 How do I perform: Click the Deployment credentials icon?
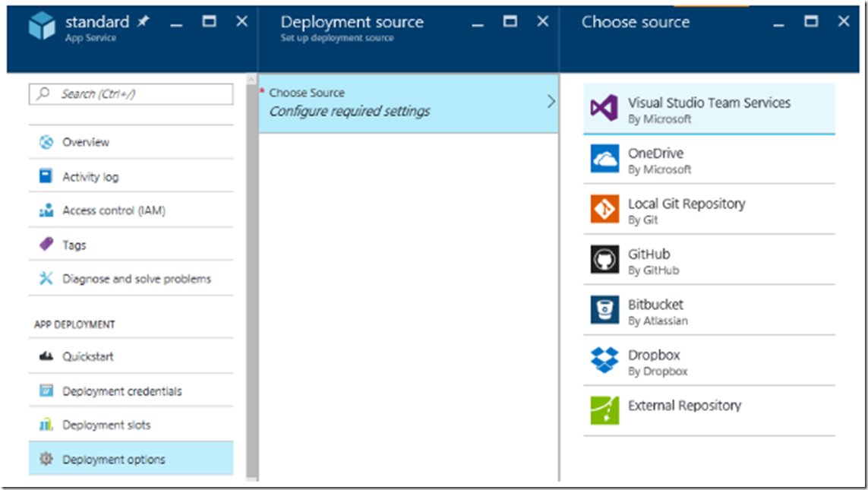46,391
